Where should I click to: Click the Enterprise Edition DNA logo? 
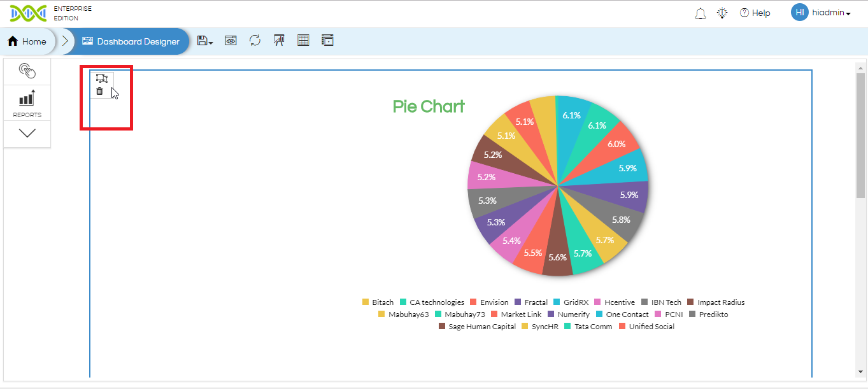tap(29, 13)
